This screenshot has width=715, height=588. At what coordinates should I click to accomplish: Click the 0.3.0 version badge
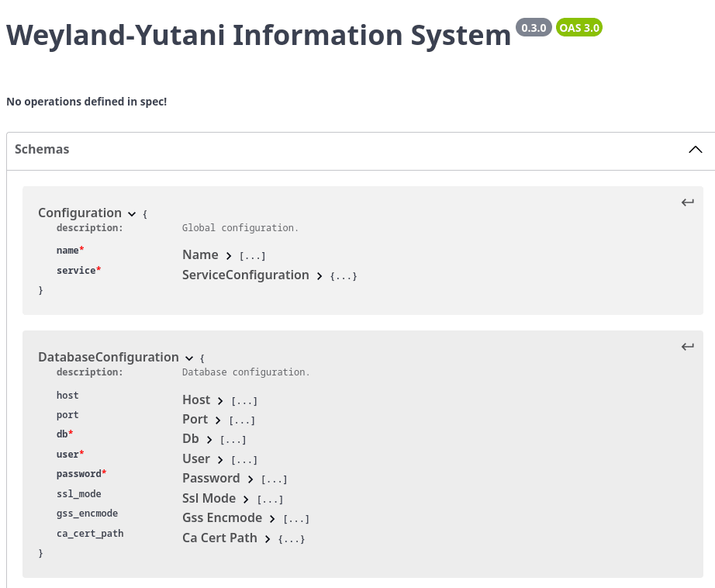(x=534, y=26)
